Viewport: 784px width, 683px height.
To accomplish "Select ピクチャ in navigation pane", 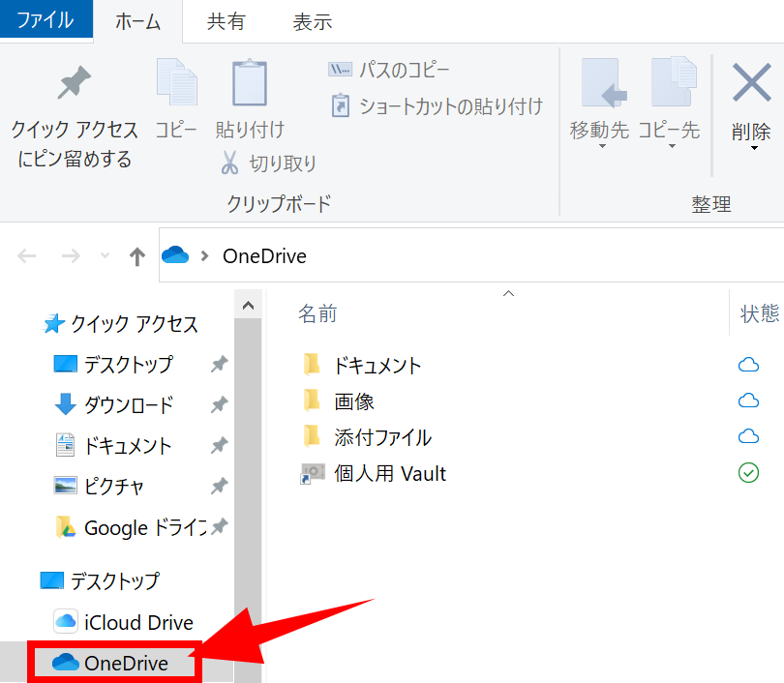I will tap(114, 487).
